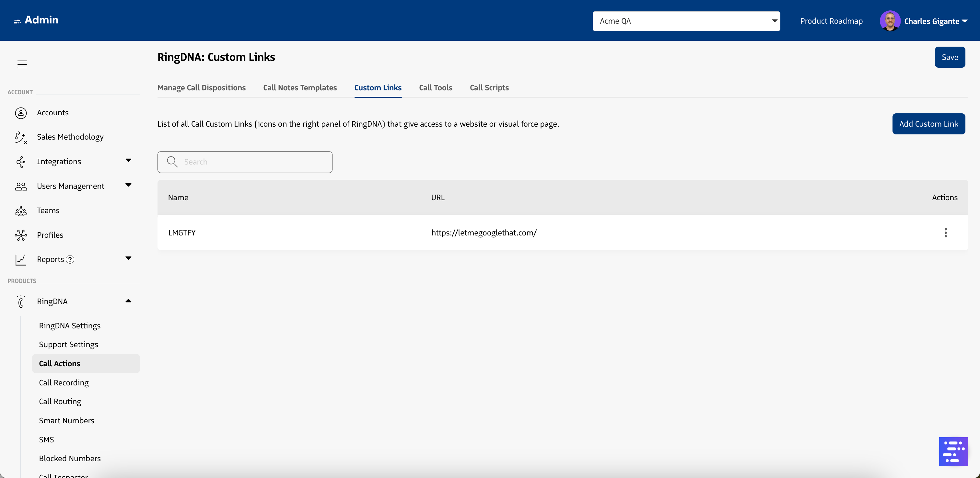Viewport: 980px width, 478px height.
Task: Click the Reports help question mark icon
Action: coord(70,259)
